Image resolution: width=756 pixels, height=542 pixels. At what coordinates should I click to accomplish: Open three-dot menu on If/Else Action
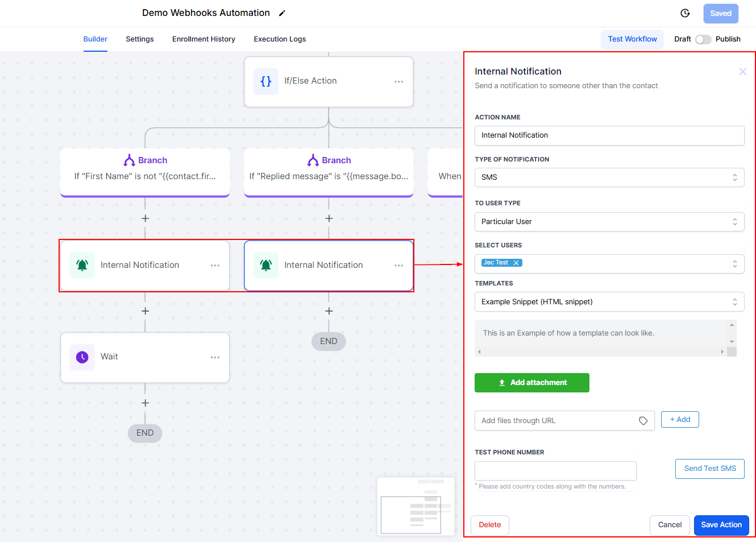point(398,81)
